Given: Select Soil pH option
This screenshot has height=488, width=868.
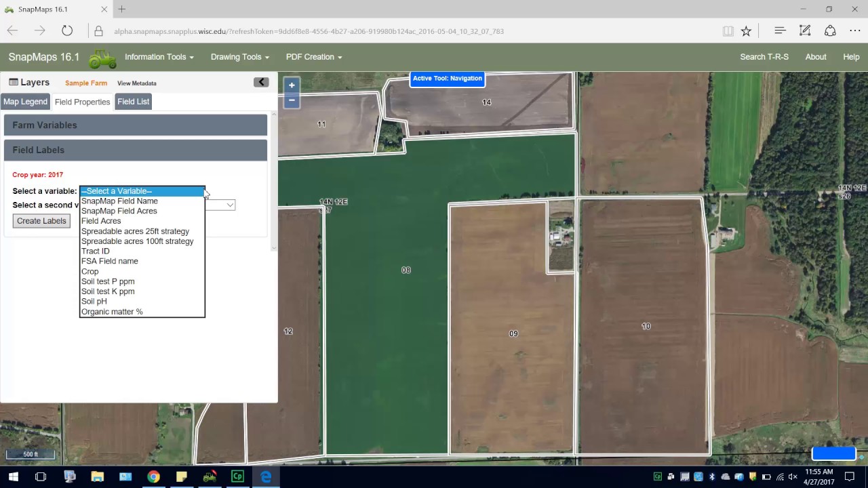Looking at the screenshot, I should [x=142, y=301].
